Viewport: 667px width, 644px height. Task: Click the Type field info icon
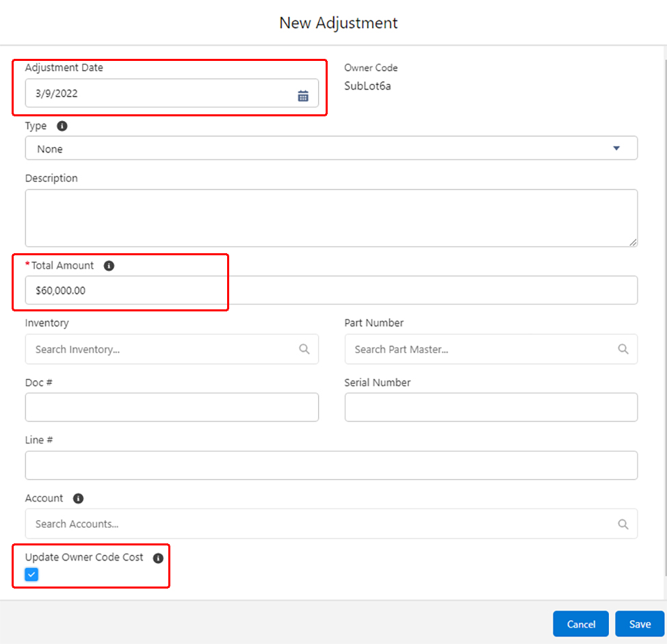tap(62, 126)
